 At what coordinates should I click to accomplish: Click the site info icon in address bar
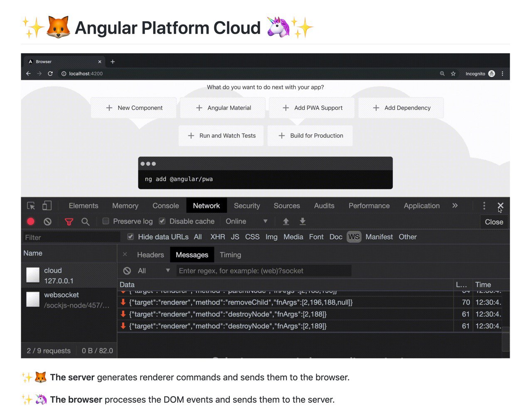pos(64,73)
